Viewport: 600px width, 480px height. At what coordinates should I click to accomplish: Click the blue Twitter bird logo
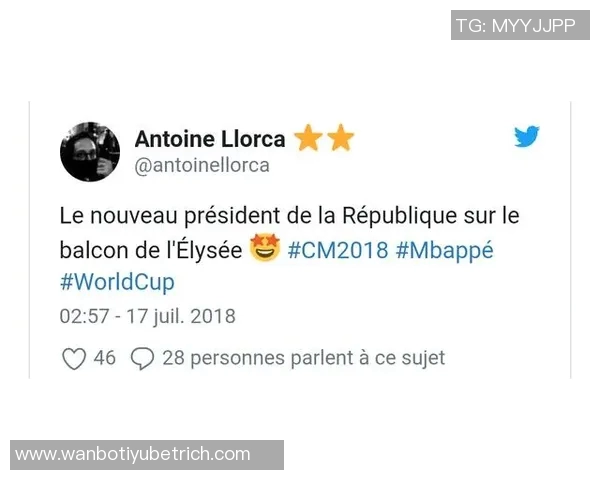click(x=527, y=136)
